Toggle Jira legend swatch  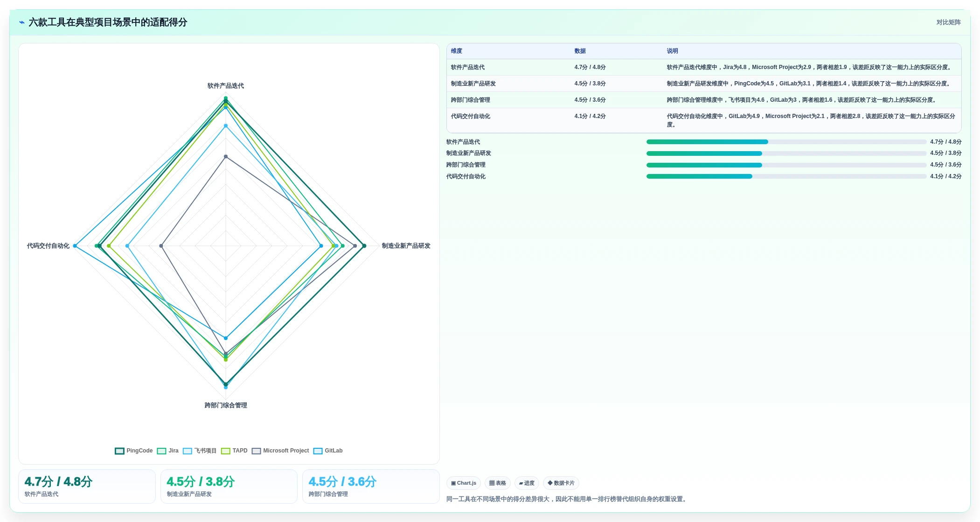coord(162,451)
